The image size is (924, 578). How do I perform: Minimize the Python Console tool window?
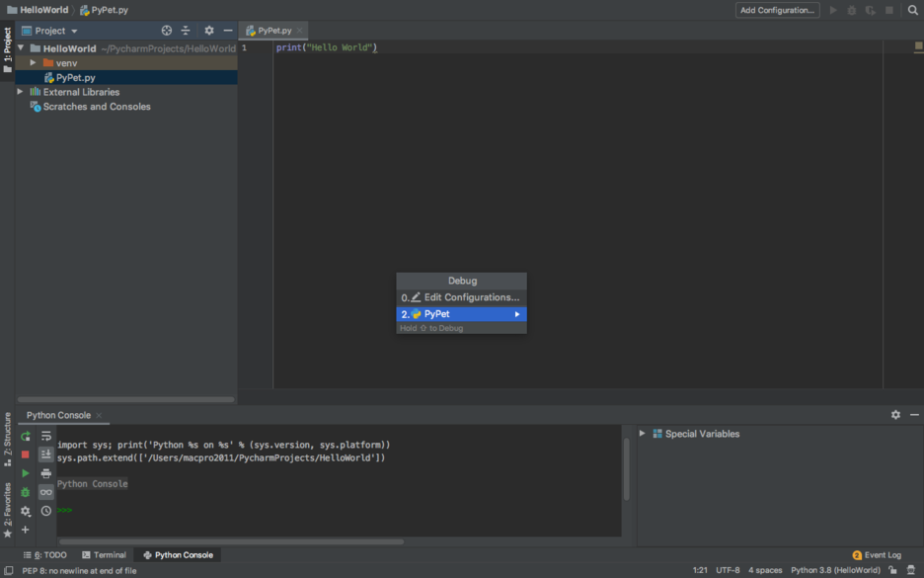pos(914,415)
